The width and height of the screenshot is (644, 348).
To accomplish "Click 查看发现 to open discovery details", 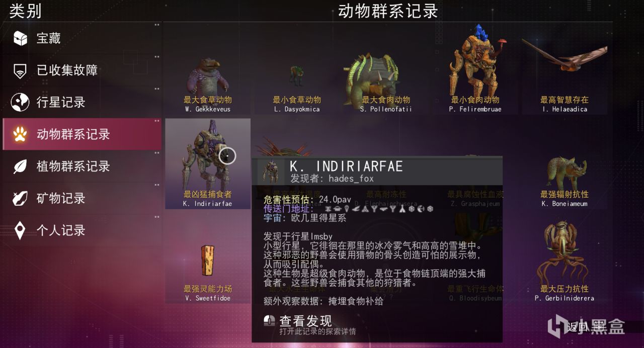I will click(305, 321).
